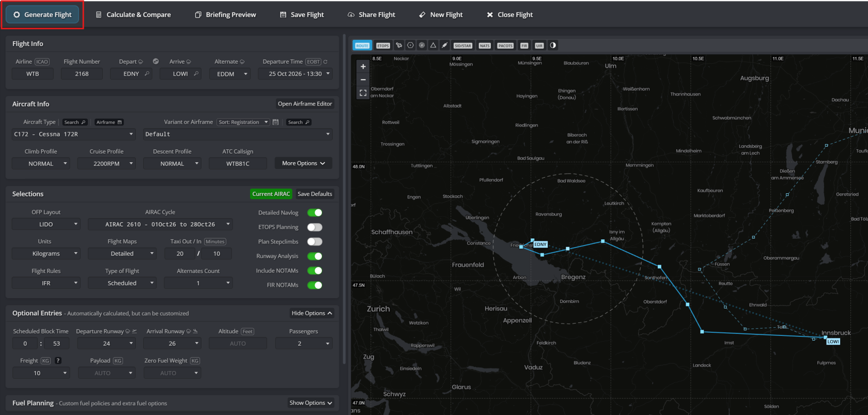Image resolution: width=868 pixels, height=415 pixels.
Task: Open the Airframe Editor
Action: 305,104
